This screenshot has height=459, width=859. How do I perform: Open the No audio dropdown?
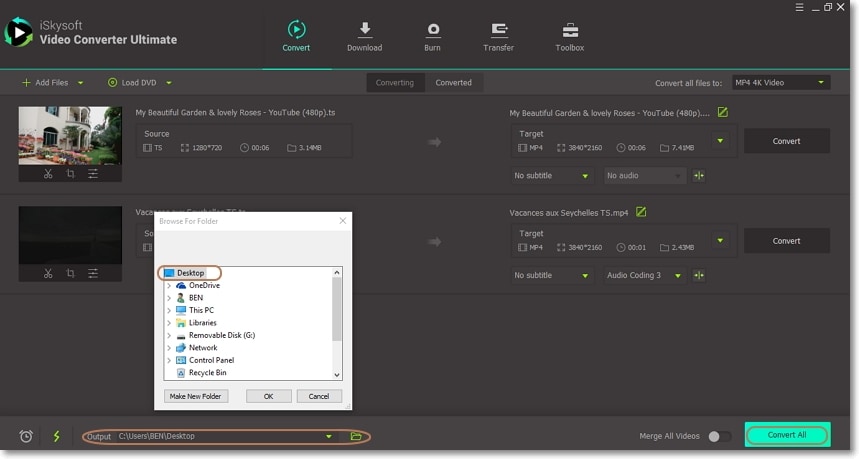[644, 176]
